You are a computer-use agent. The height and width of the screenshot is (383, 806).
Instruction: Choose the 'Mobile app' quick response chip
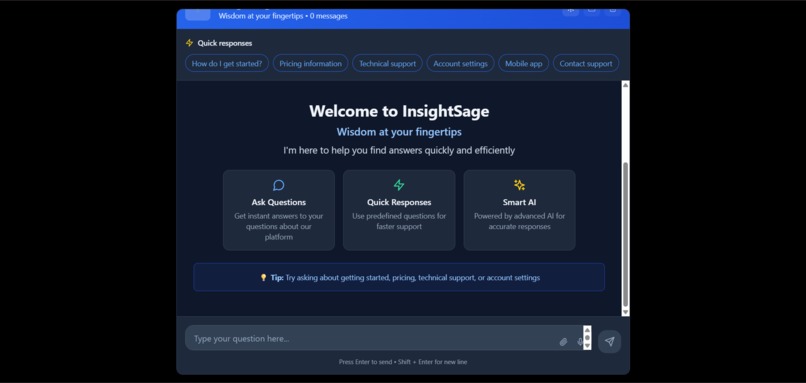[523, 63]
